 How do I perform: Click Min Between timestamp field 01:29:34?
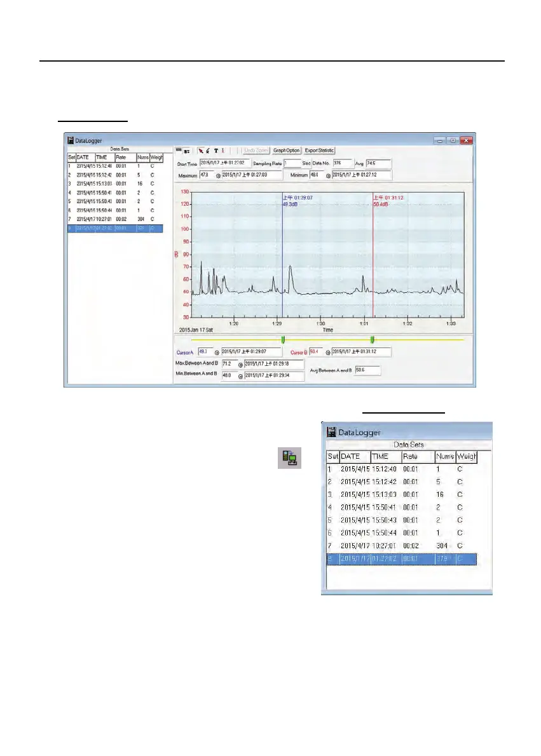(274, 375)
